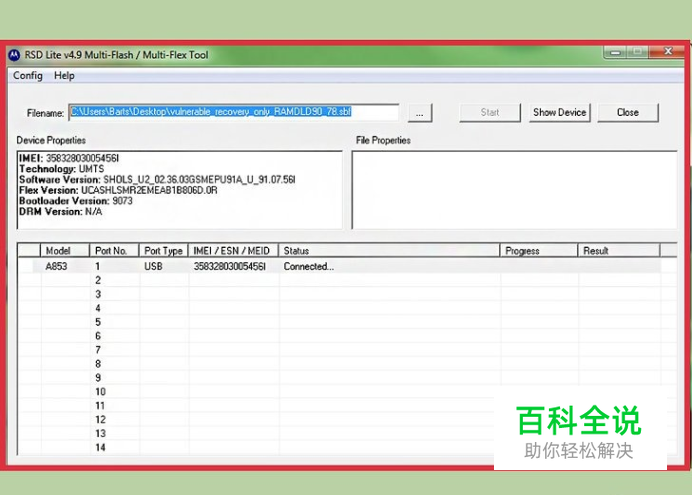The image size is (692, 495).
Task: Click the Close button beside Show Device
Action: tap(628, 112)
